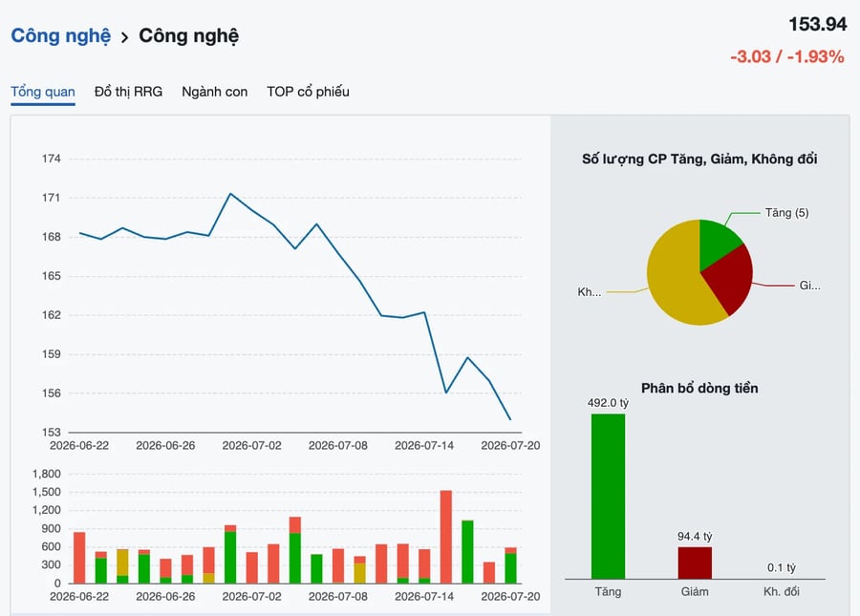Click the breadcrumb chevron arrow separator
This screenshot has height=616, width=860.
[x=125, y=37]
